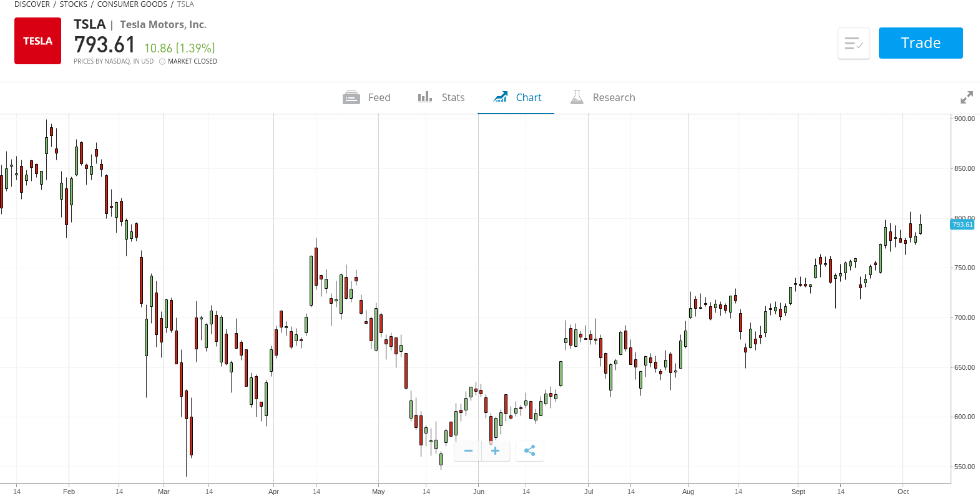This screenshot has height=499, width=980.
Task: Click the 10.86 (1.39%) change value
Action: [180, 48]
